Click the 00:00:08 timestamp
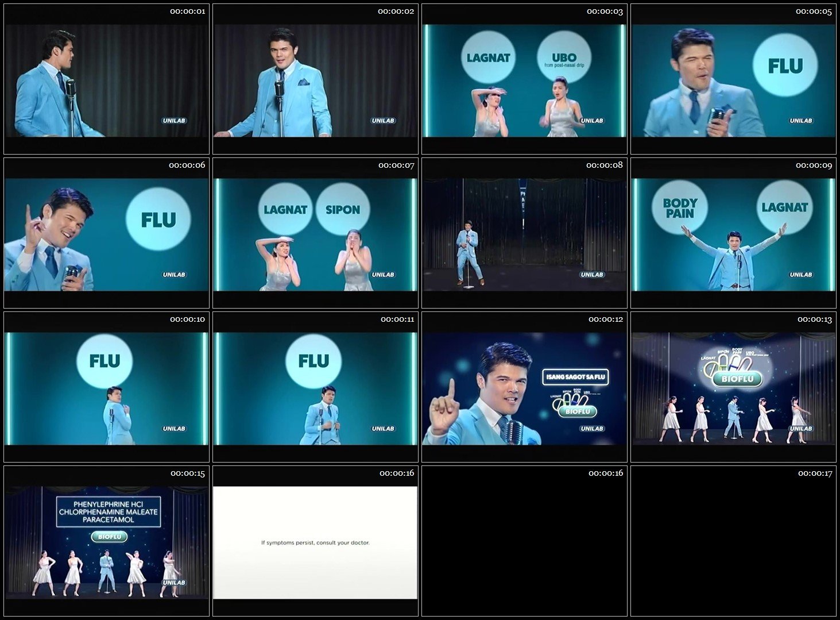This screenshot has height=620, width=840. 605,165
